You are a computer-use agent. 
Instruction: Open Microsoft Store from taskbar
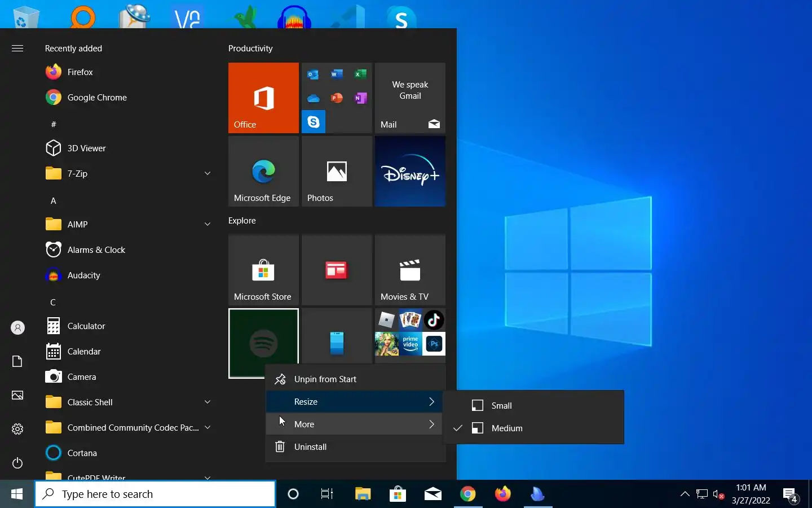398,494
